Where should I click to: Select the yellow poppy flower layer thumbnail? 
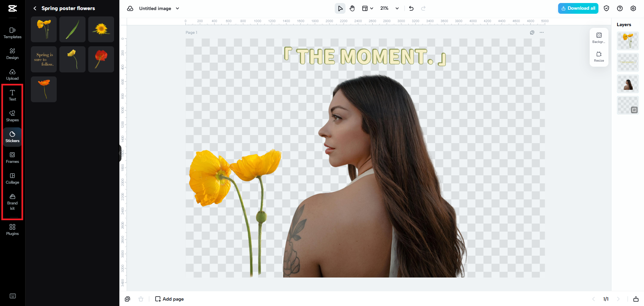[x=628, y=41]
